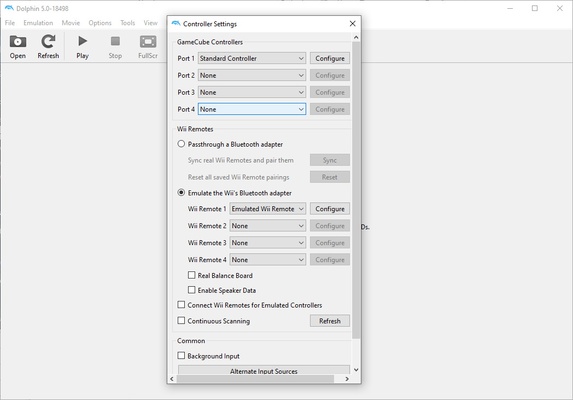
Task: Open the Port 4 dropdown
Action: (x=252, y=109)
